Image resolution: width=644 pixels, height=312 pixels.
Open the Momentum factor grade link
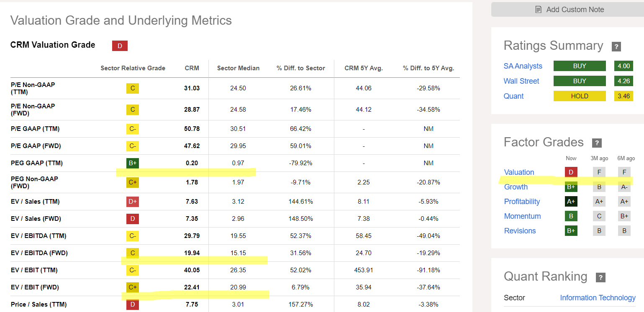522,216
